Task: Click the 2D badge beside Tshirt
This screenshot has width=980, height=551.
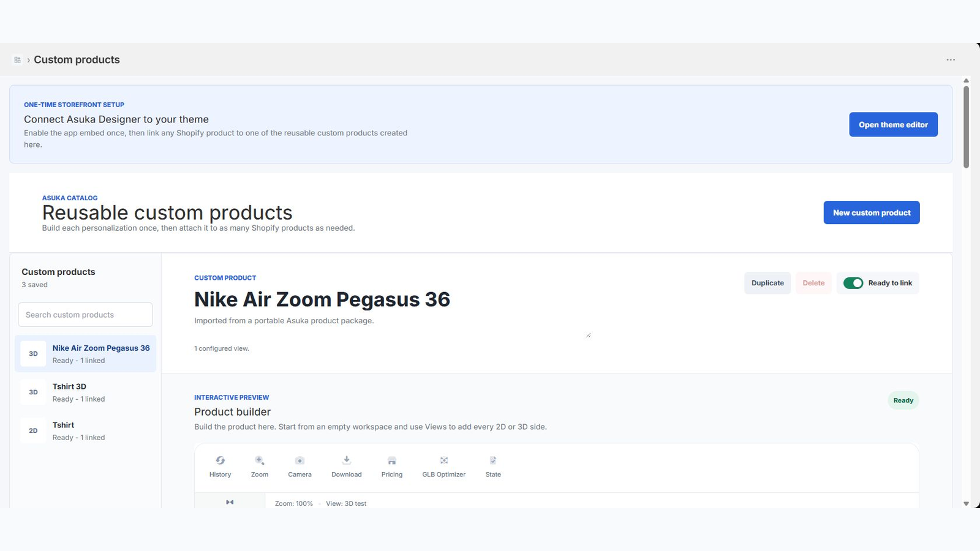Action: point(33,431)
